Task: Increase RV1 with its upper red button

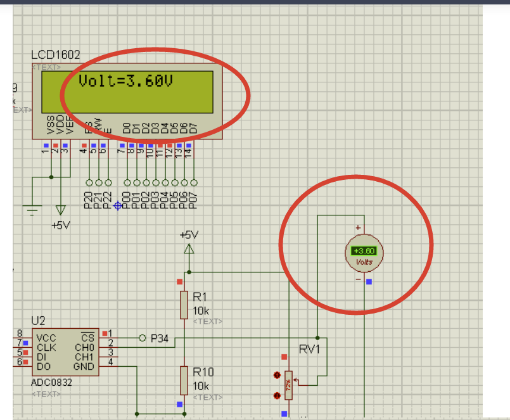Action: click(x=277, y=375)
